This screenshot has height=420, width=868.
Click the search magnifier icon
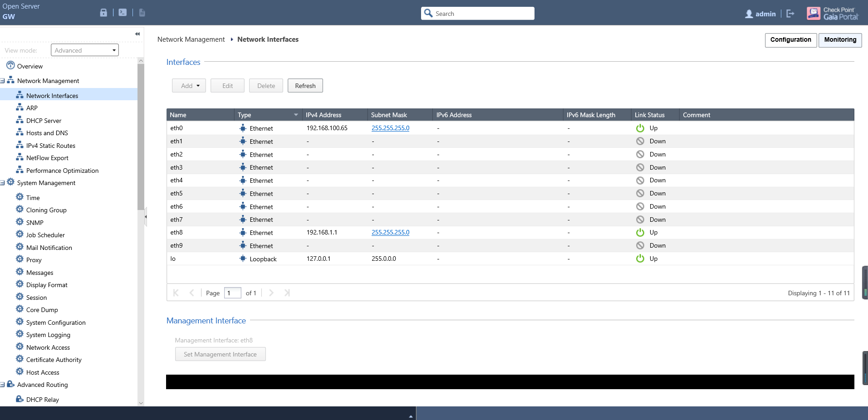(x=428, y=13)
